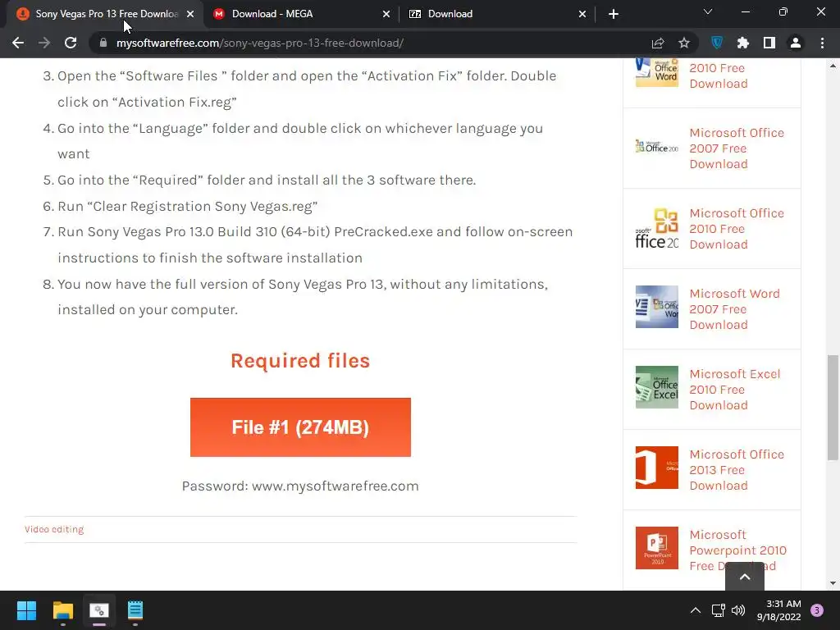Viewport: 840px width, 630px height.
Task: Click the Office 2007 thumbnail image
Action: (x=657, y=146)
